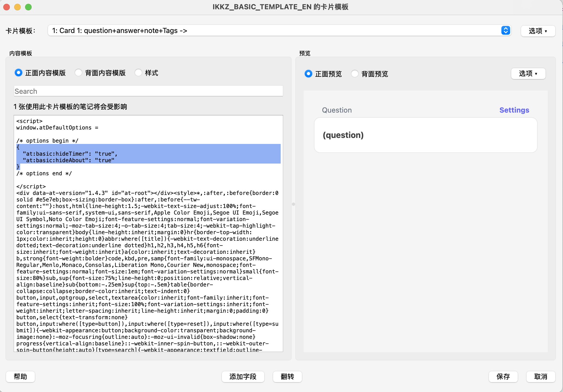
Task: Open the top-right 选项 dropdown
Action: pyautogui.click(x=538, y=31)
